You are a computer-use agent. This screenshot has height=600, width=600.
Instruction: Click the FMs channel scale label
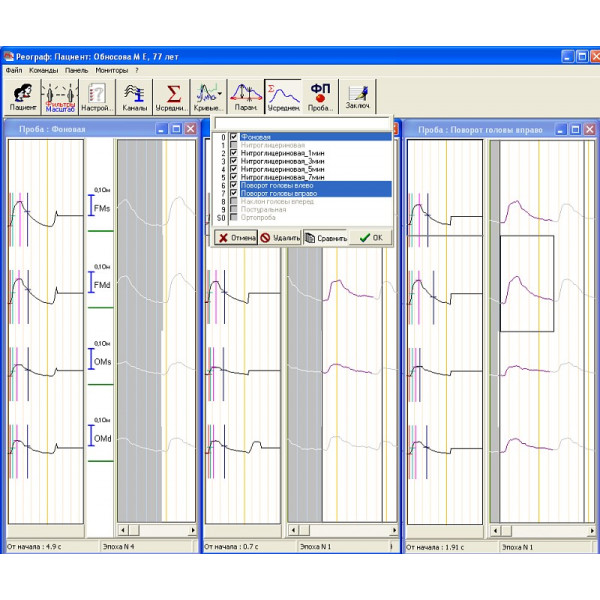point(101,209)
